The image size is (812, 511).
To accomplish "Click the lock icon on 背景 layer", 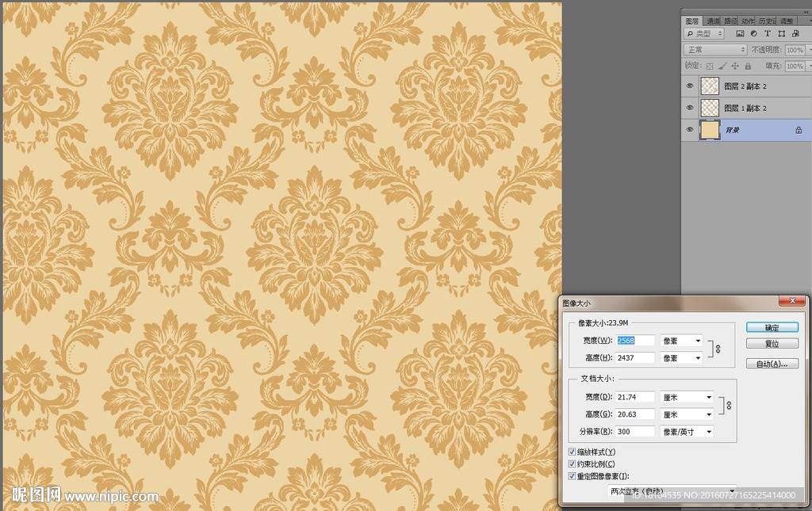I will tap(799, 131).
